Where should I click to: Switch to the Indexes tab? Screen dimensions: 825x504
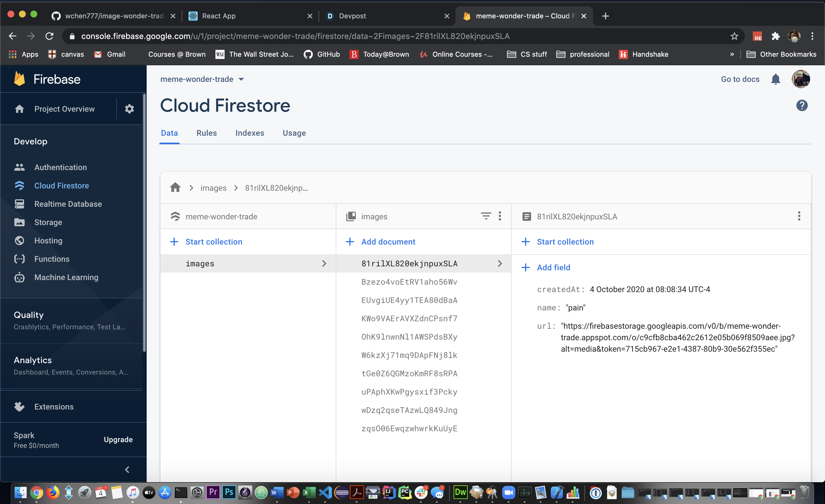tap(250, 133)
